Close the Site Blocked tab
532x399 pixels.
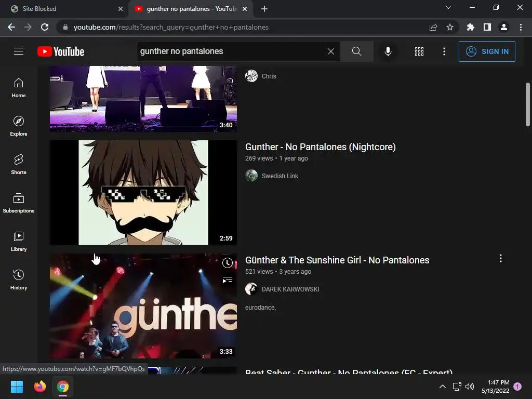click(121, 9)
